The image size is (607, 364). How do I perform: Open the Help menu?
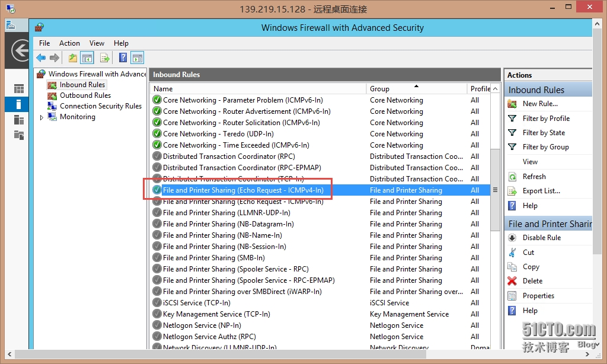(x=121, y=43)
